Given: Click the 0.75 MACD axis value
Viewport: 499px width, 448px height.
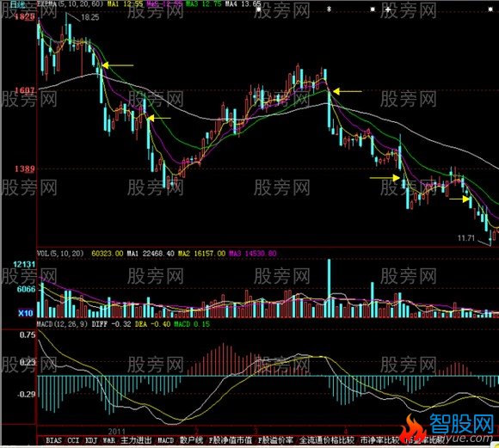Looking at the screenshot, I should coord(28,335).
